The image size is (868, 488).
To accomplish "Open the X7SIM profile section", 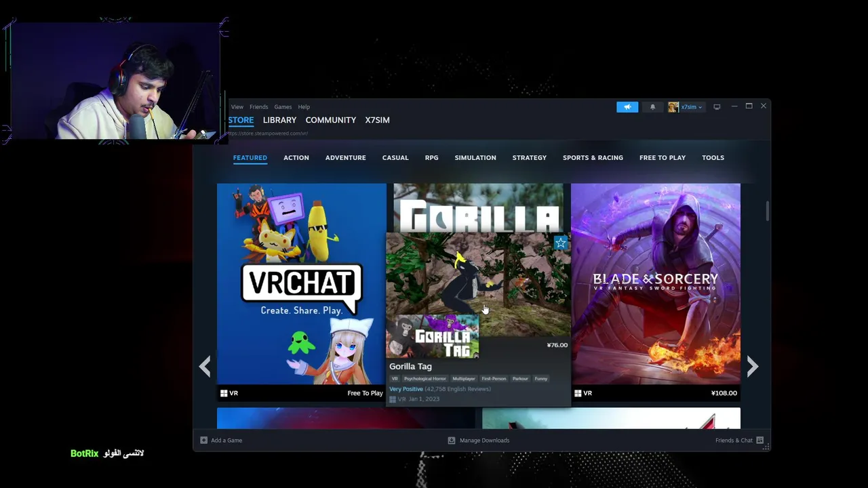I will [377, 120].
